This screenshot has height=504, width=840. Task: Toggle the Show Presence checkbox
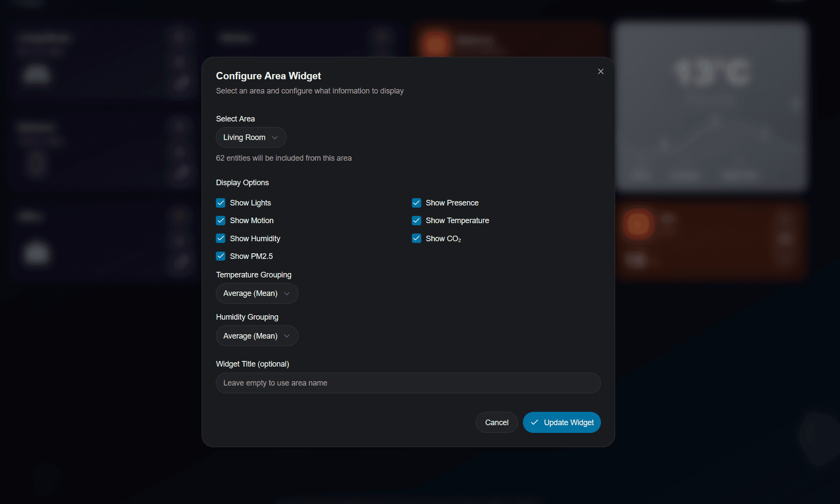[x=416, y=203]
